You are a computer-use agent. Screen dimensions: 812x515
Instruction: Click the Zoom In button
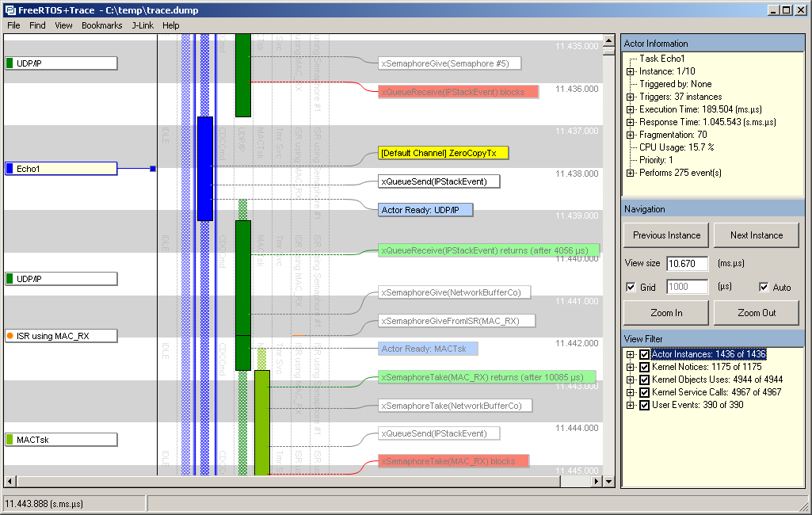pos(666,313)
